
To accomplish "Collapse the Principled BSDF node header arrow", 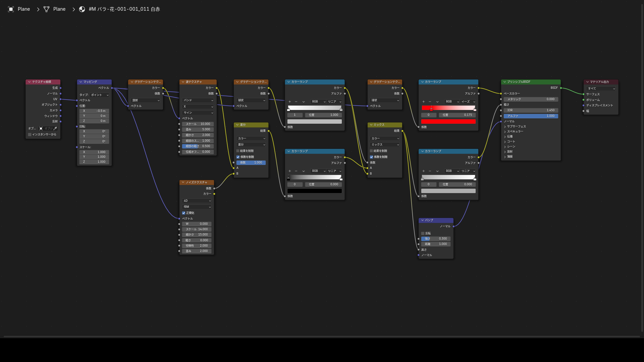I will click(x=504, y=82).
